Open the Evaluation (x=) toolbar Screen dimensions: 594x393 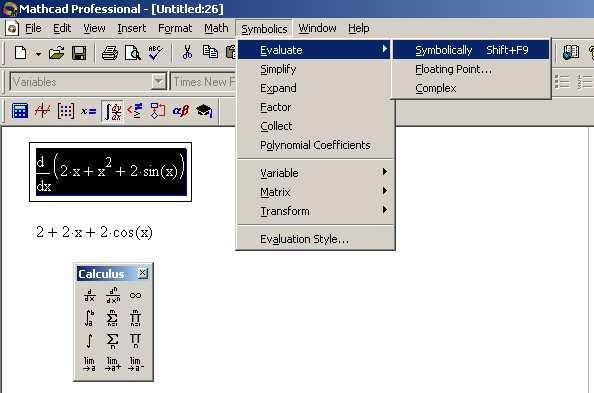[89, 111]
